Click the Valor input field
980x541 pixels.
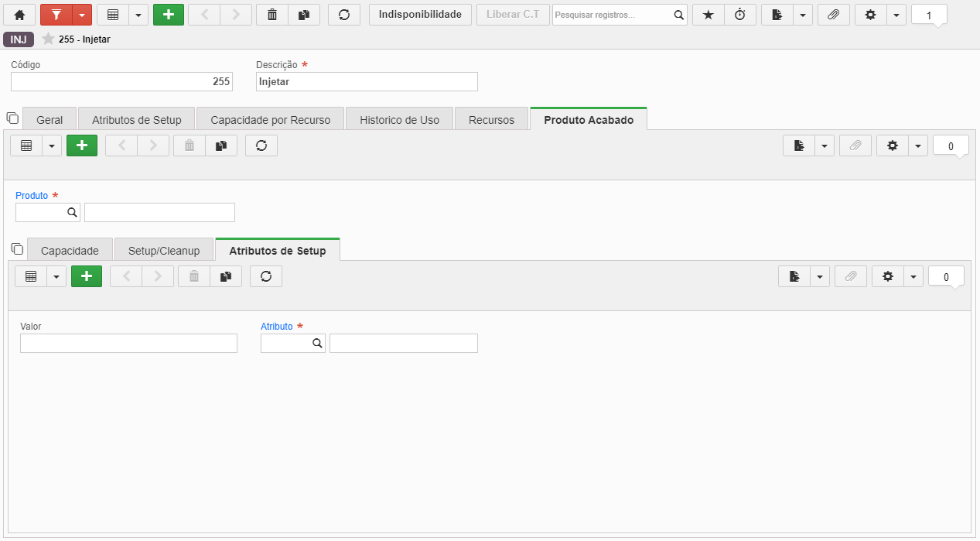[128, 343]
